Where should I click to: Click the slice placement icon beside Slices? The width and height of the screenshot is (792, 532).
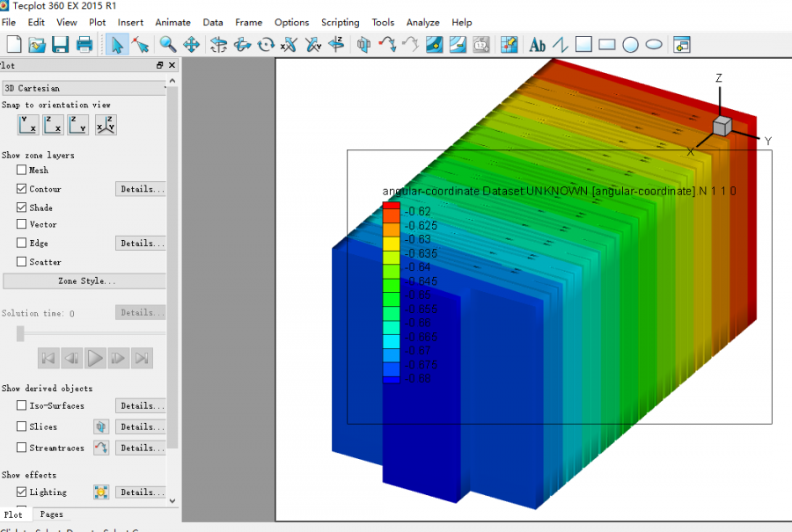[x=101, y=426]
